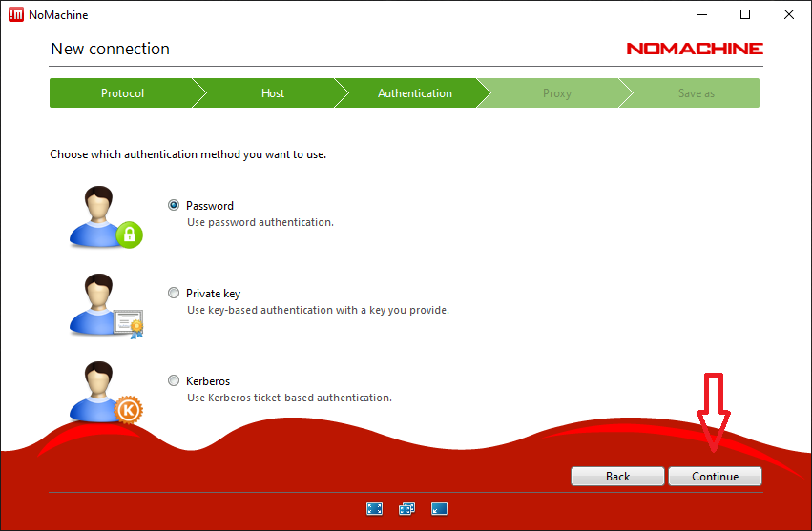Click the NOMACHINE logo at the top right
This screenshot has width=812, height=531.
(695, 49)
